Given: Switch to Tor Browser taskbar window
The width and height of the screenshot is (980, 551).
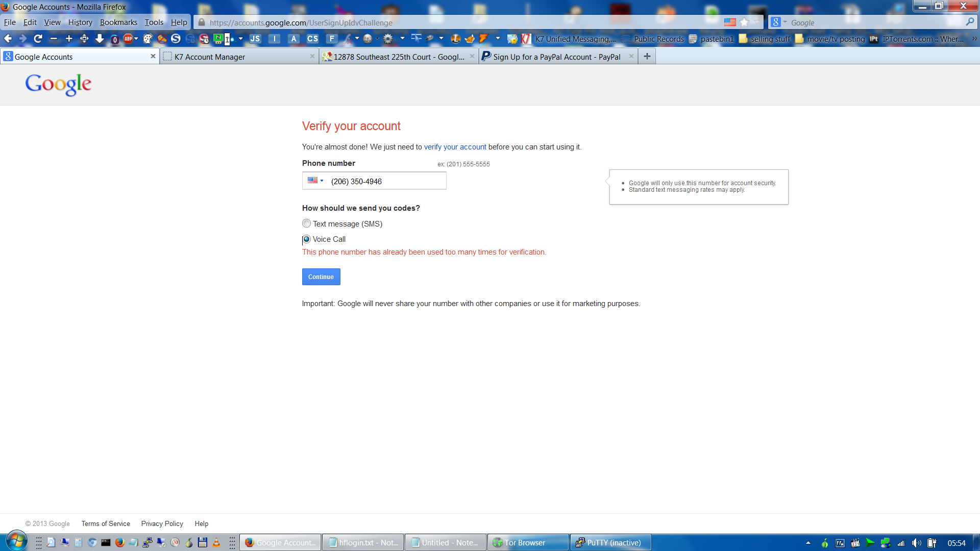Looking at the screenshot, I should click(x=528, y=542).
